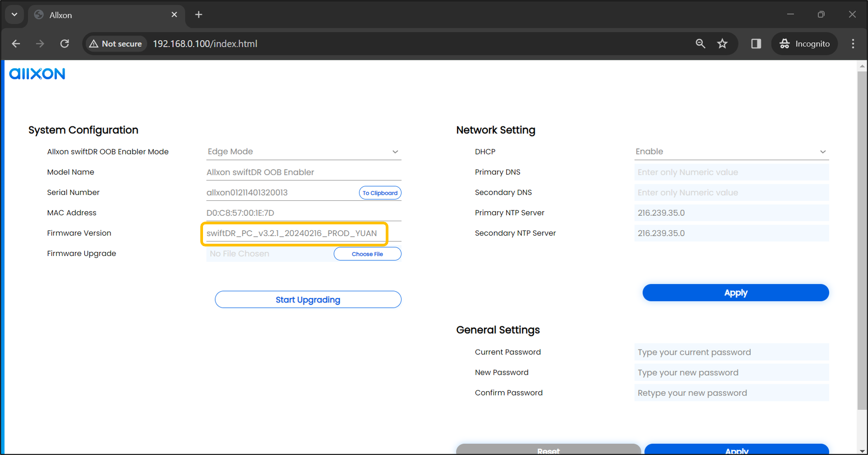Click the MAC address D0:C8:57:00:1E:7D

[240, 213]
